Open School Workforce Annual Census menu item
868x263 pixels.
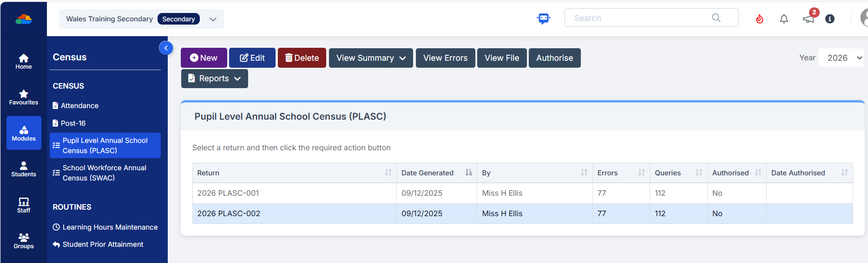pos(105,173)
